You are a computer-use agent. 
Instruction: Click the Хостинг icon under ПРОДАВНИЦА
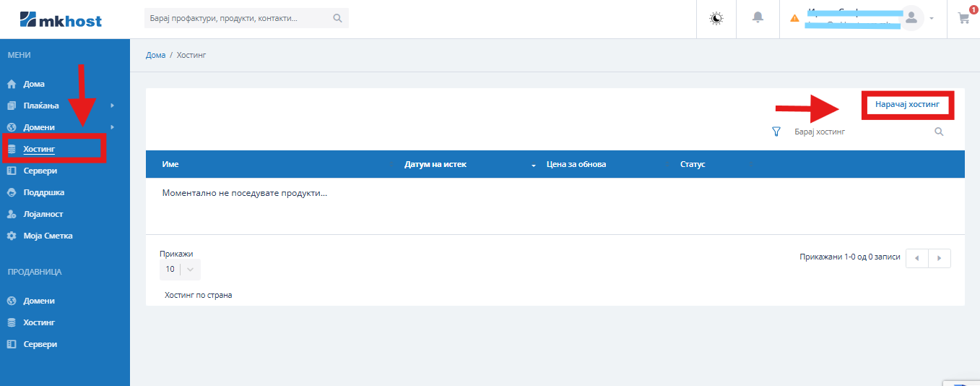tap(12, 322)
